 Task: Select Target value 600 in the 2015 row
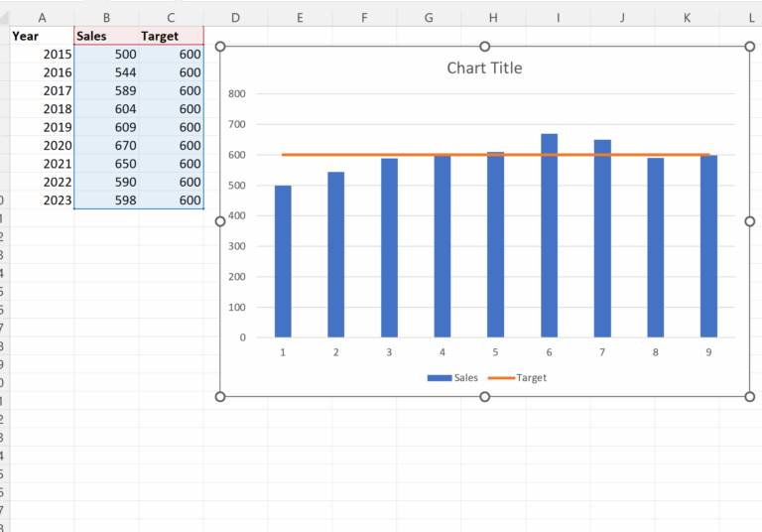click(x=171, y=54)
